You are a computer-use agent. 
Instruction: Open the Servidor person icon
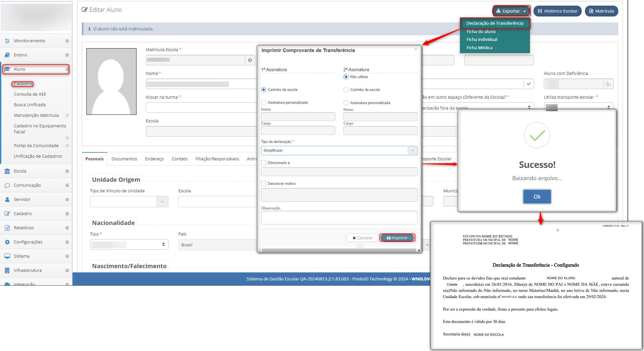point(7,200)
